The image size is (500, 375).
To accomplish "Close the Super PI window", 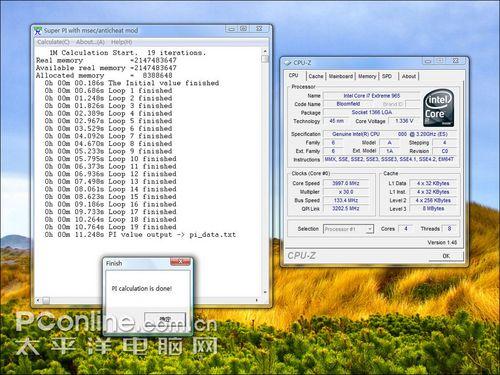I will 259,29.
